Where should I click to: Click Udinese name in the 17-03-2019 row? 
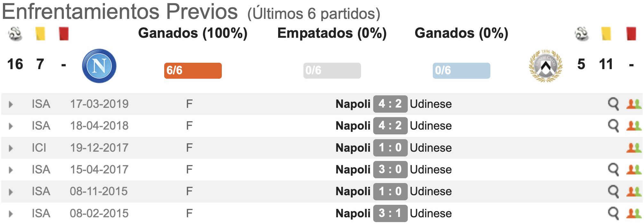[x=431, y=104]
